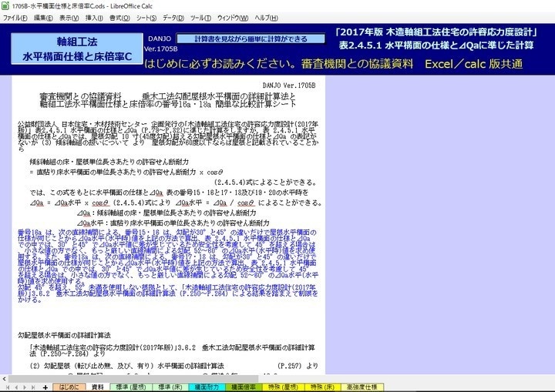Click the Excel／calc 版共通 header text
Screen dimensions: 555x392
coord(473,64)
